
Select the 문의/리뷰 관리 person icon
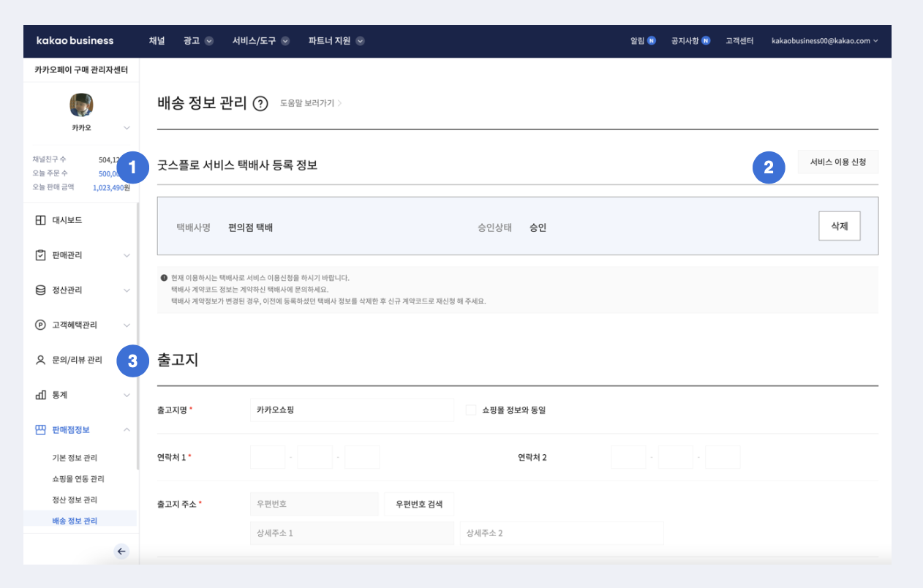[41, 360]
